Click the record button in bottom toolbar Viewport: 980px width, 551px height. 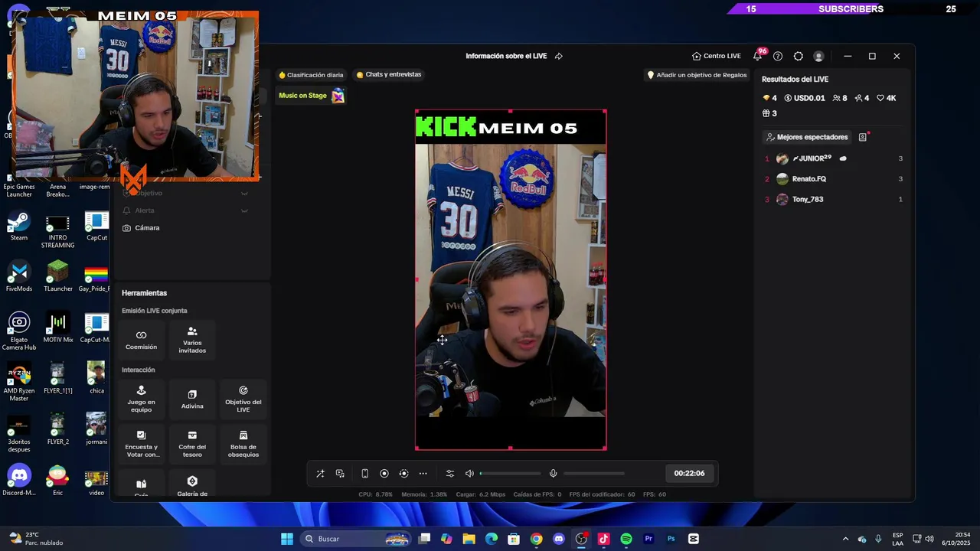384,474
